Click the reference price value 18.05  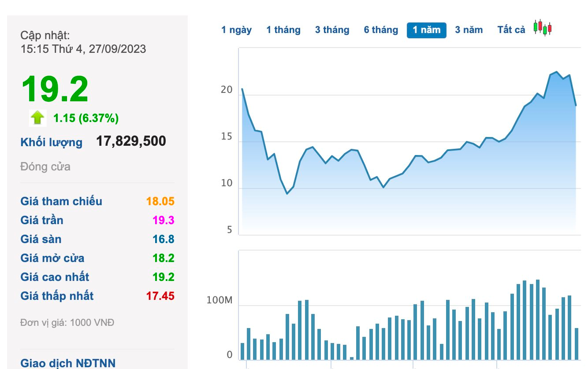click(x=160, y=202)
